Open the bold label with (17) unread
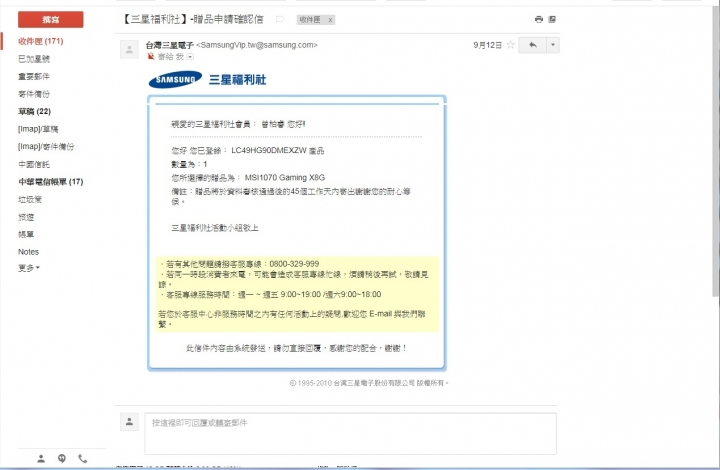 click(51, 182)
